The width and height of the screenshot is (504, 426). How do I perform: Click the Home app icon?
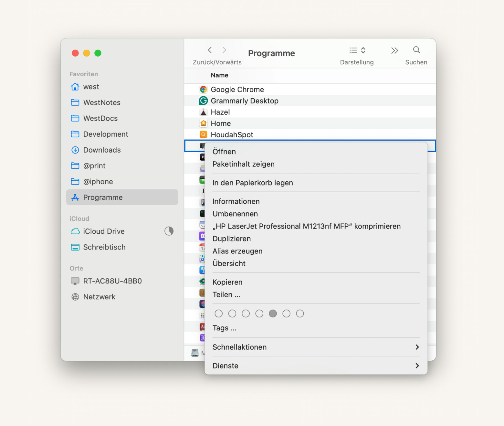[203, 123]
